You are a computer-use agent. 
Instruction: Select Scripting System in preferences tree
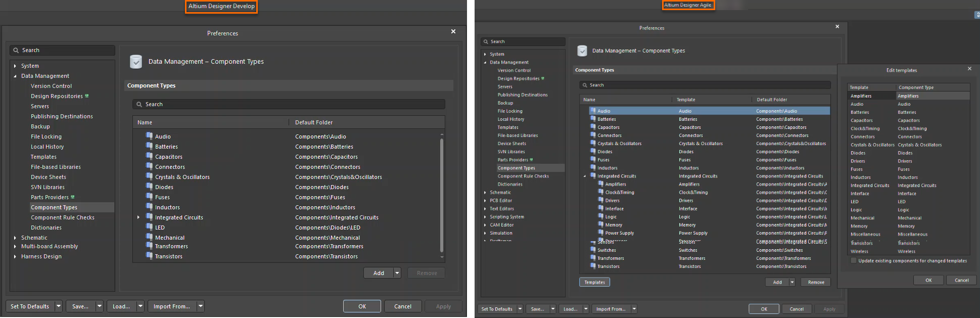coord(506,217)
